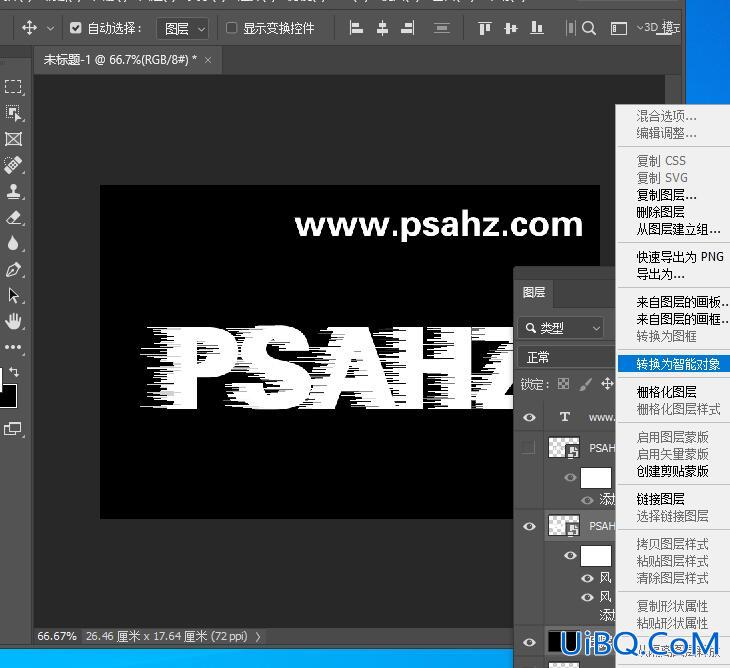Image resolution: width=730 pixels, height=668 pixels.
Task: Click the Align bottom edges icon
Action: (x=537, y=28)
